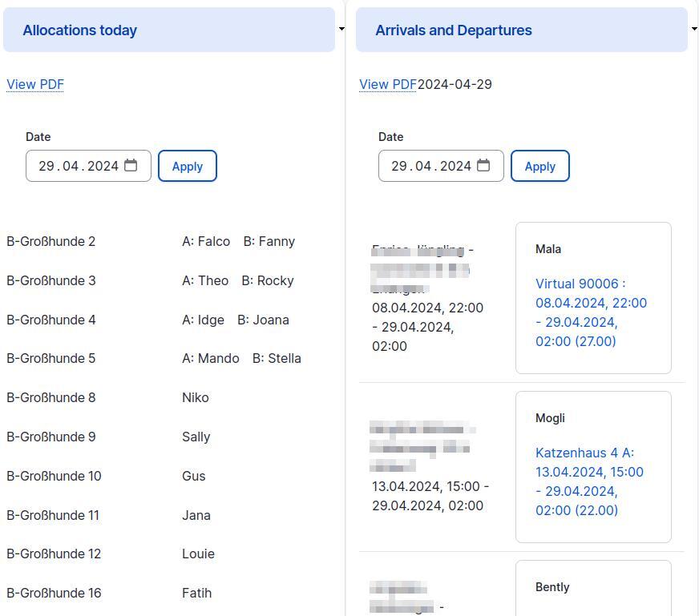Select the Mogli booking card
699x616 pixels.
(x=593, y=467)
